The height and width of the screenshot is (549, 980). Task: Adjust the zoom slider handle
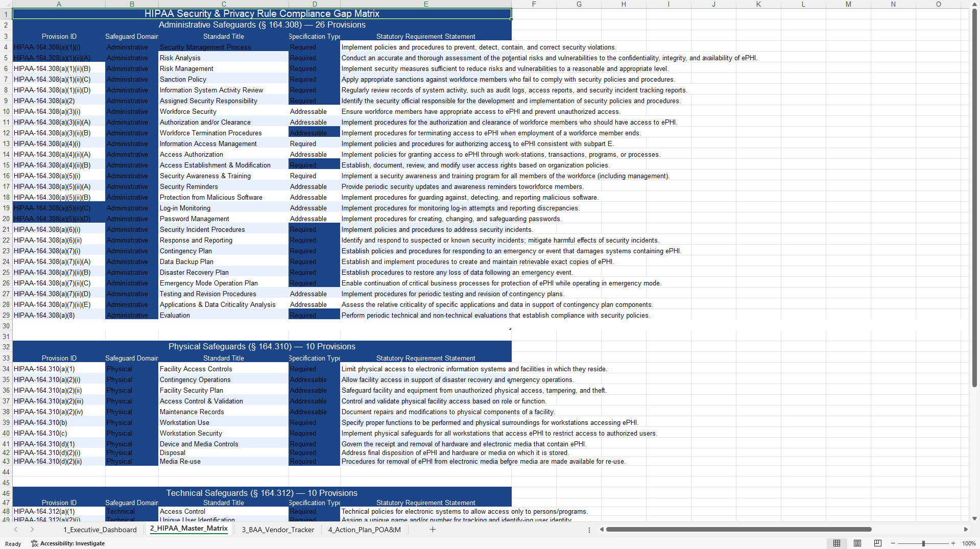pyautogui.click(x=923, y=543)
